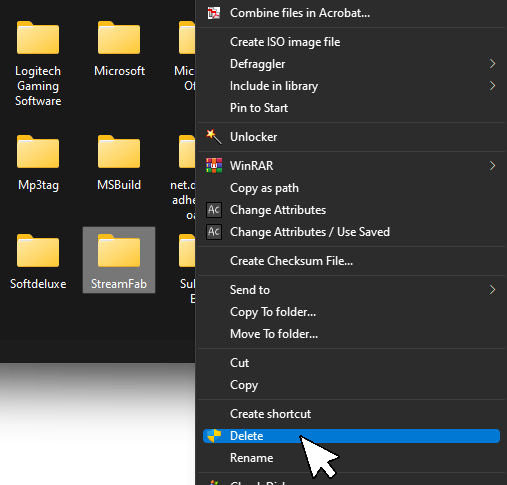Choose Copy from context menu
Image resolution: width=507 pixels, height=485 pixels.
tap(351, 385)
